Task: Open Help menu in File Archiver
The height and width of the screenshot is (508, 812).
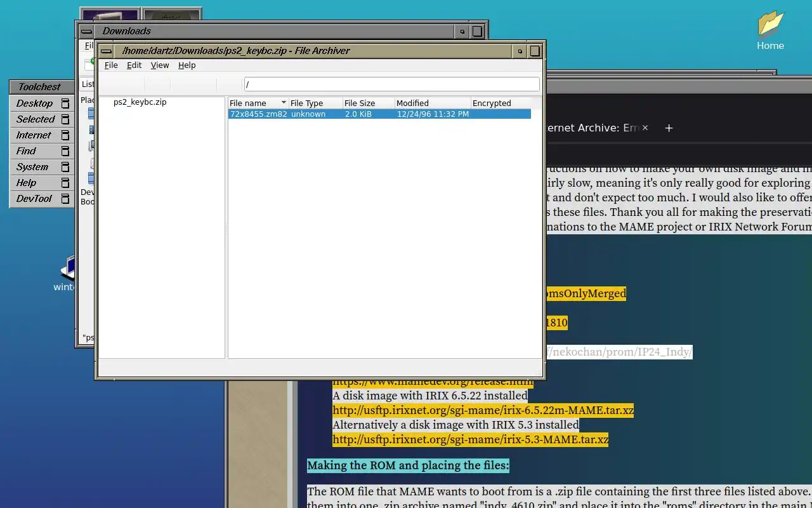Action: tap(187, 65)
